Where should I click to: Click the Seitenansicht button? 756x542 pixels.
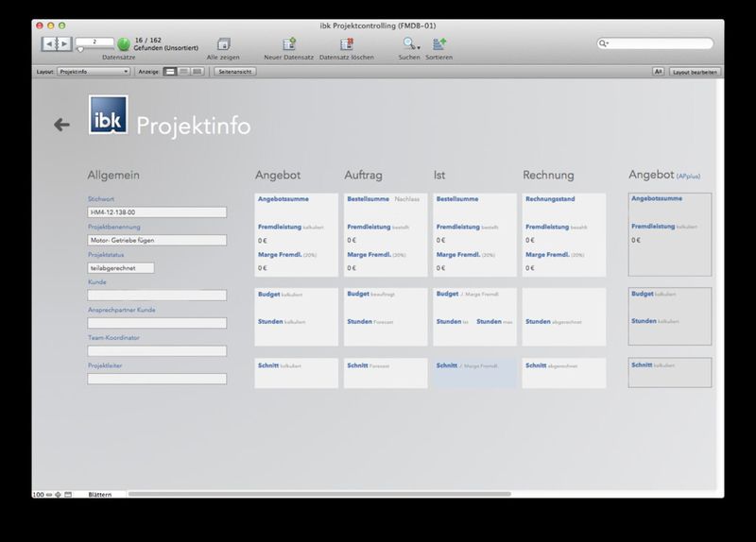pyautogui.click(x=234, y=72)
